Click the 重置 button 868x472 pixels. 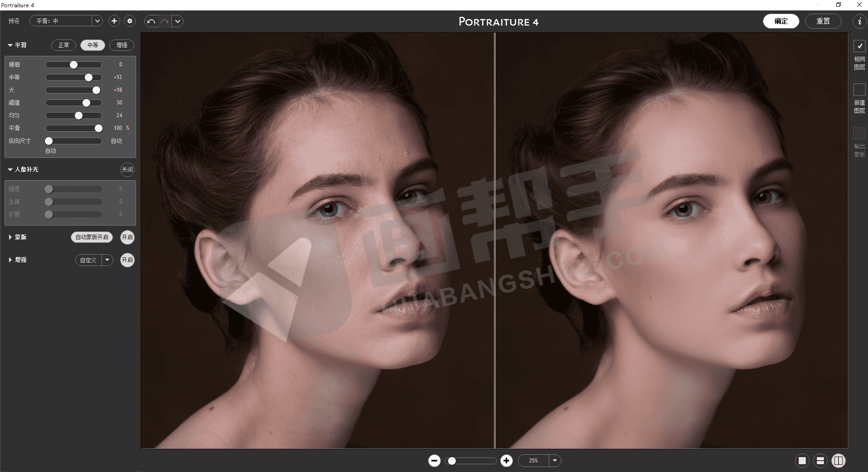823,21
